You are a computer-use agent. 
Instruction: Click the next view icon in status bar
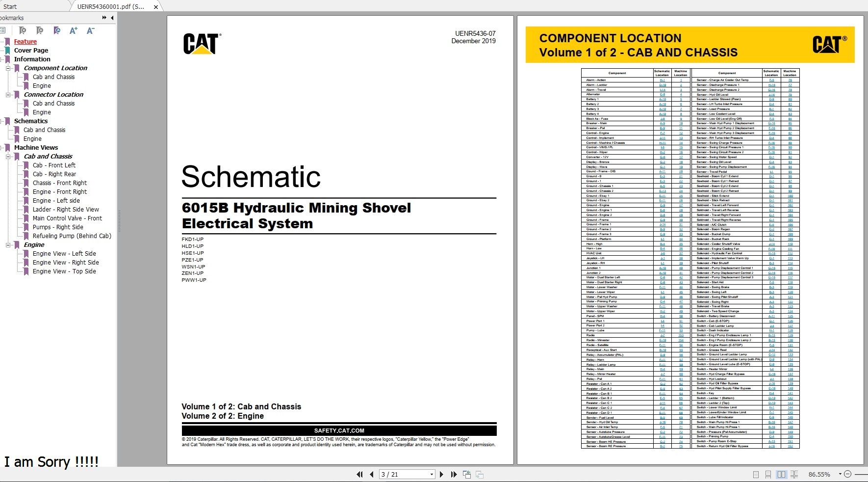pos(480,474)
